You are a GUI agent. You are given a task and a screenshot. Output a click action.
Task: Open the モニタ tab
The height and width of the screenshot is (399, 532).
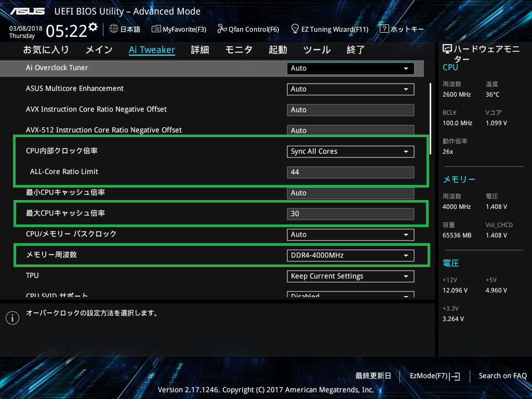tap(239, 50)
